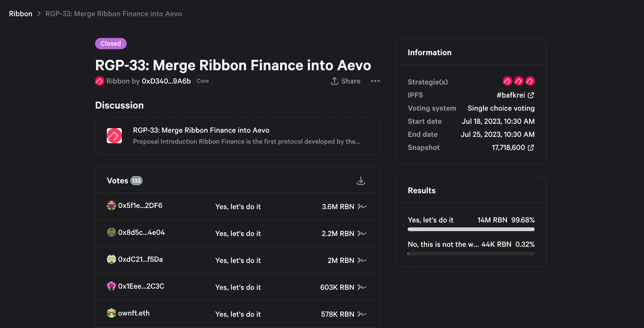Viewport: 644px width, 328px height.
Task: Click avatar of voter 0xdC21...f5Da
Action: (111, 259)
